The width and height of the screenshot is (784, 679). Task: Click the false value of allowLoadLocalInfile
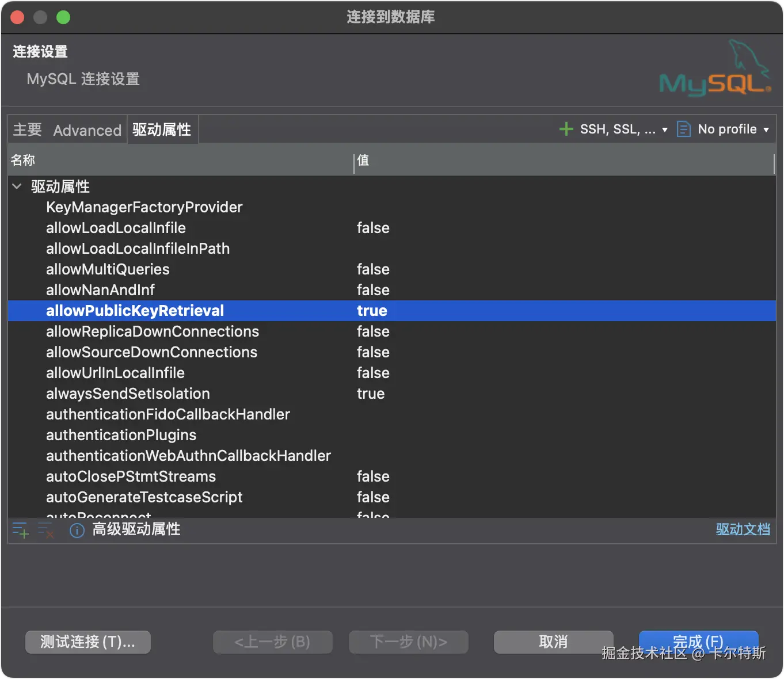(x=373, y=228)
